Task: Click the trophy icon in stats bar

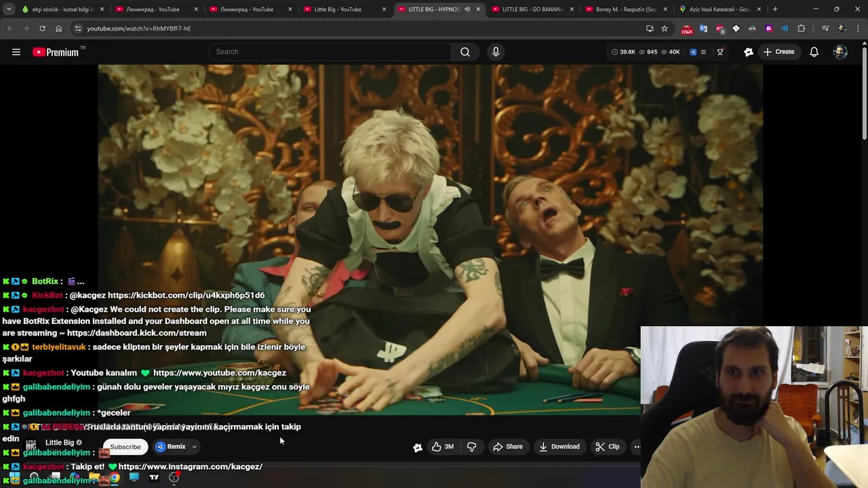Action: point(720,52)
